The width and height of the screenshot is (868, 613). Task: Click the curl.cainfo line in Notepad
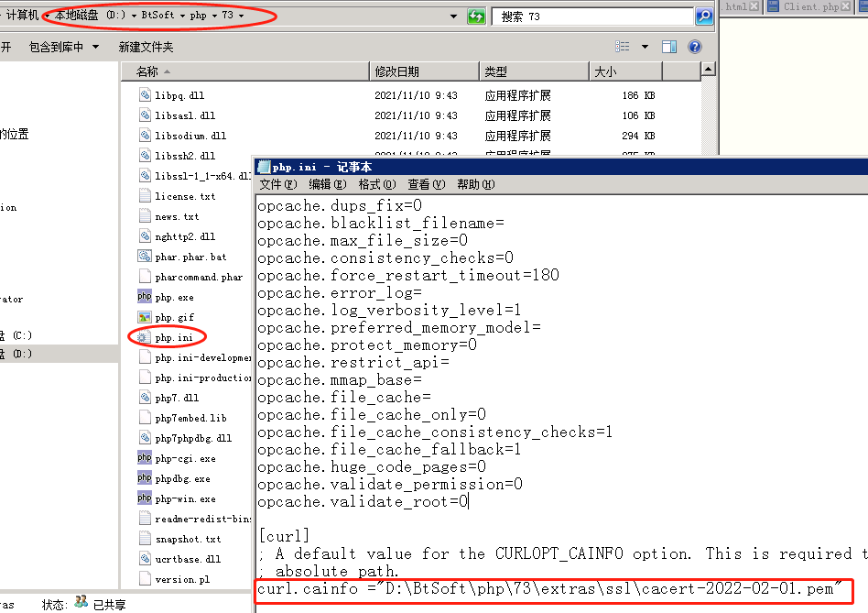click(549, 588)
